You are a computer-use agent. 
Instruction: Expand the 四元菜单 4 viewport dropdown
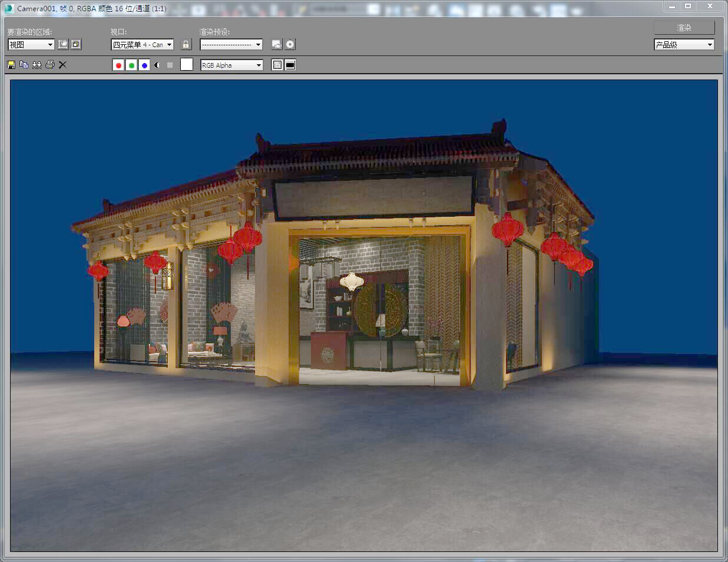coord(169,45)
